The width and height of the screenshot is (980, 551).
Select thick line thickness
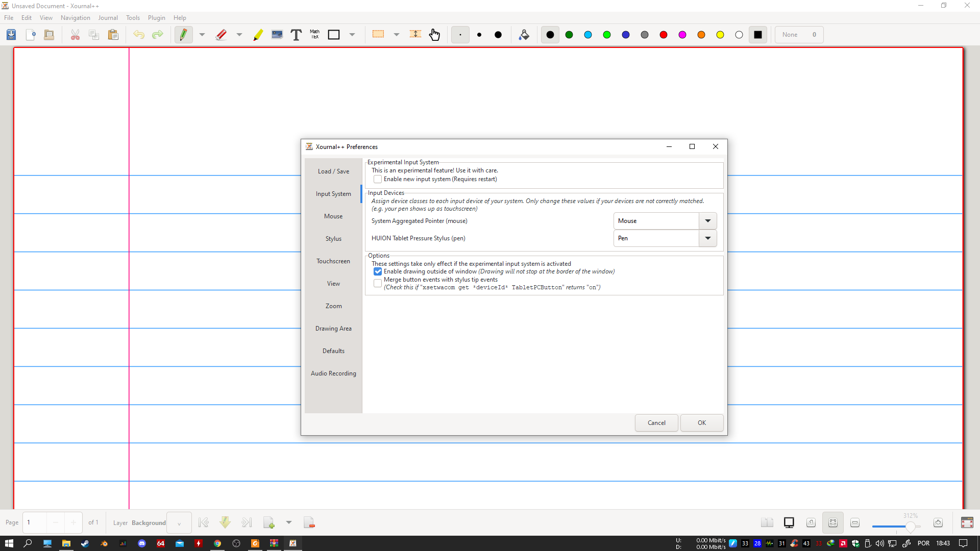coord(498,35)
